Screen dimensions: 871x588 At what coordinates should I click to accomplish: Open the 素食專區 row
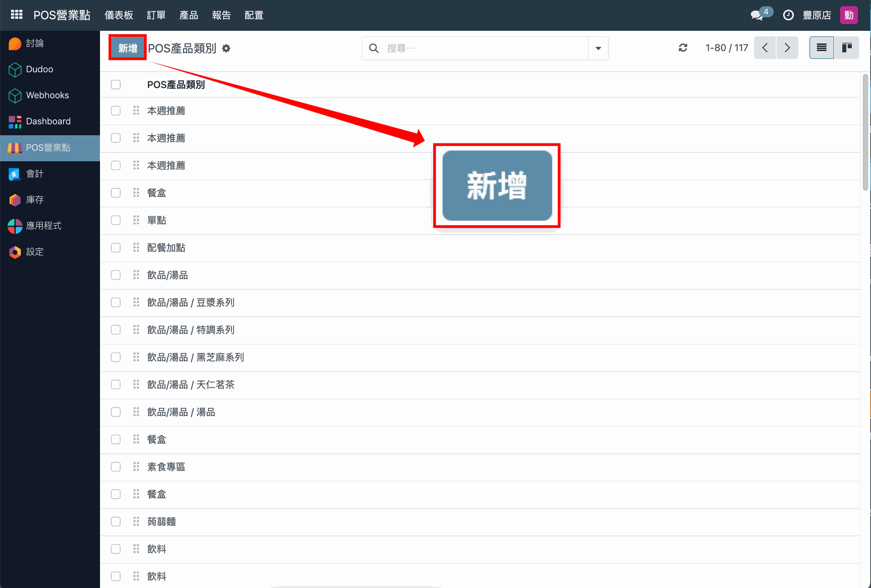point(480,467)
